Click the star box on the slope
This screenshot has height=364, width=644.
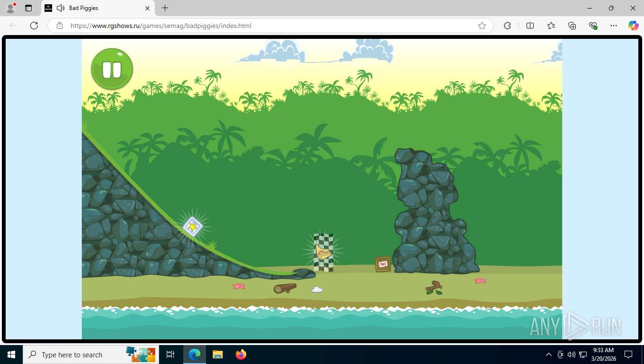click(193, 227)
